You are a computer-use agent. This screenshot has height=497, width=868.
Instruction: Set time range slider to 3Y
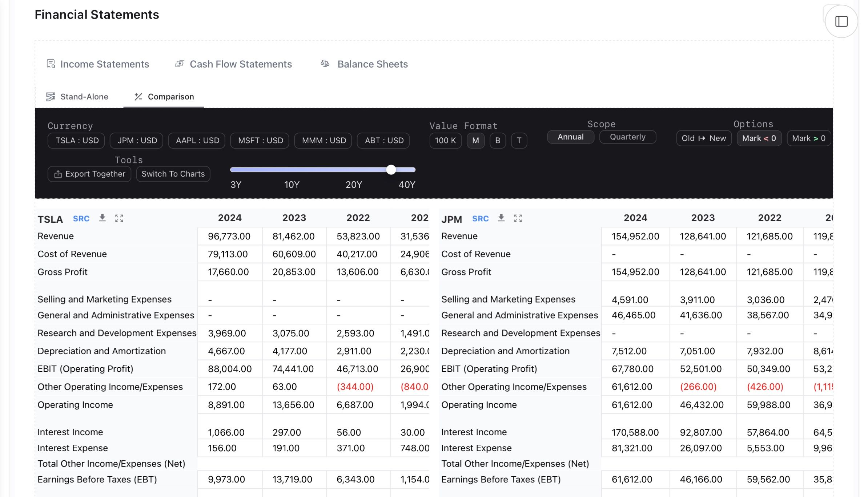point(236,185)
